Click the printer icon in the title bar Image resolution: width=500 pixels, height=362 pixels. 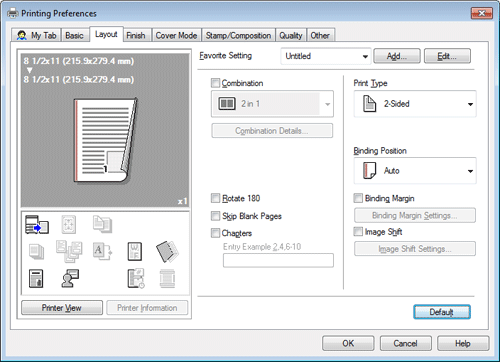tap(13, 13)
